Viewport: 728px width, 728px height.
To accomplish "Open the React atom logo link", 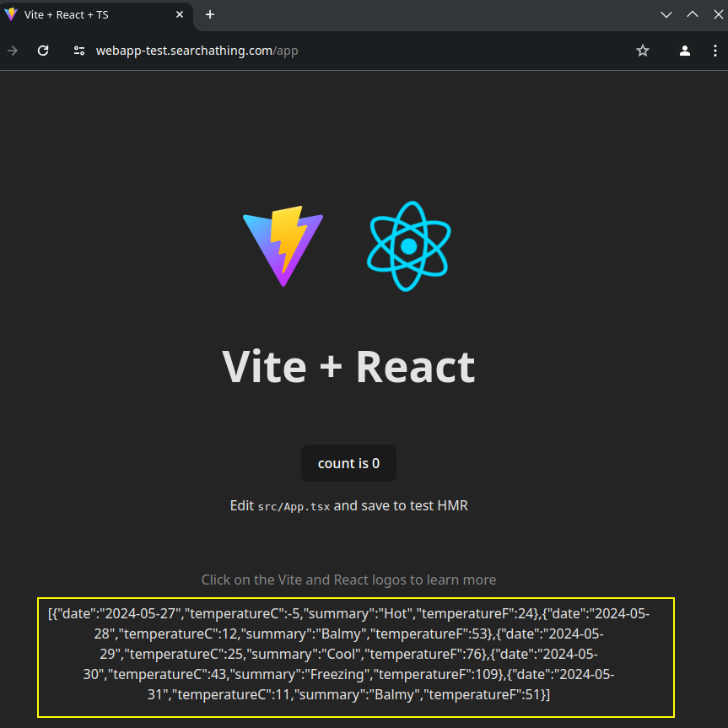I will point(408,246).
